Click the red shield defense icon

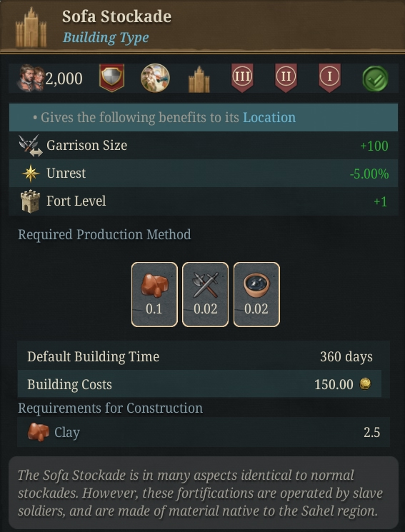coord(111,78)
